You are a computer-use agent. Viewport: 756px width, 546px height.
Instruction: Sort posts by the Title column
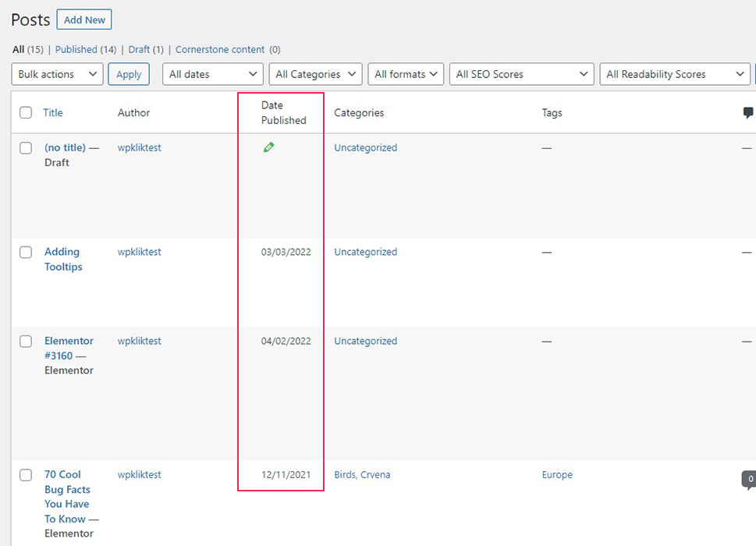pyautogui.click(x=53, y=113)
